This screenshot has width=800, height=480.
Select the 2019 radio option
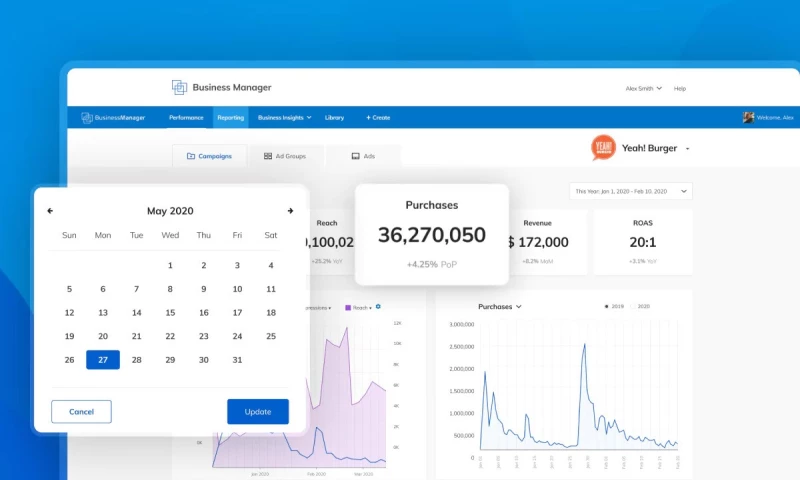pos(607,307)
